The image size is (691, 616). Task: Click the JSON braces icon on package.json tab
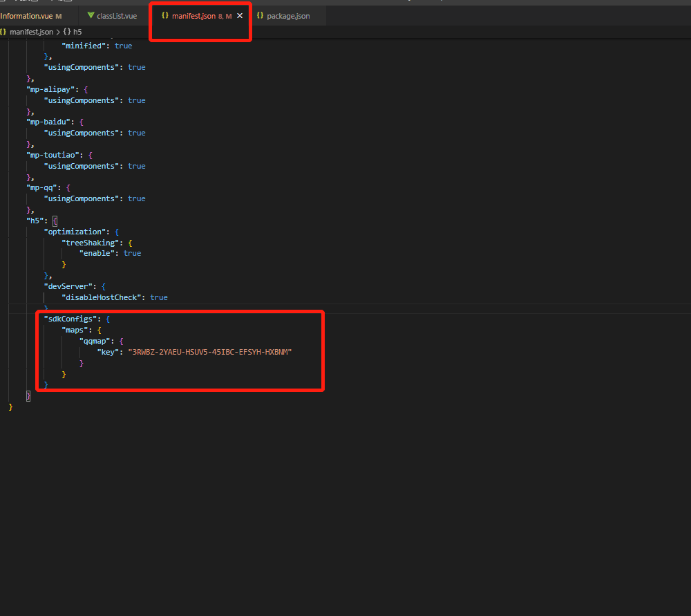[260, 15]
